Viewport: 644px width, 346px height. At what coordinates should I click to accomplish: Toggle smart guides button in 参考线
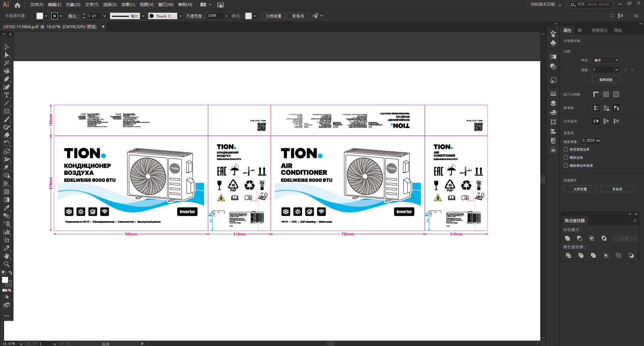pyautogui.click(x=616, y=108)
